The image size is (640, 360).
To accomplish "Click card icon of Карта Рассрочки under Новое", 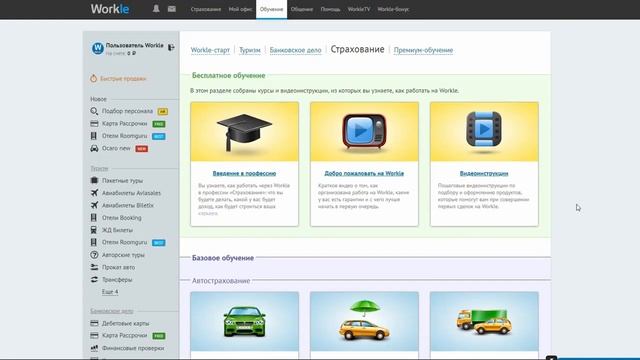I will [x=94, y=123].
